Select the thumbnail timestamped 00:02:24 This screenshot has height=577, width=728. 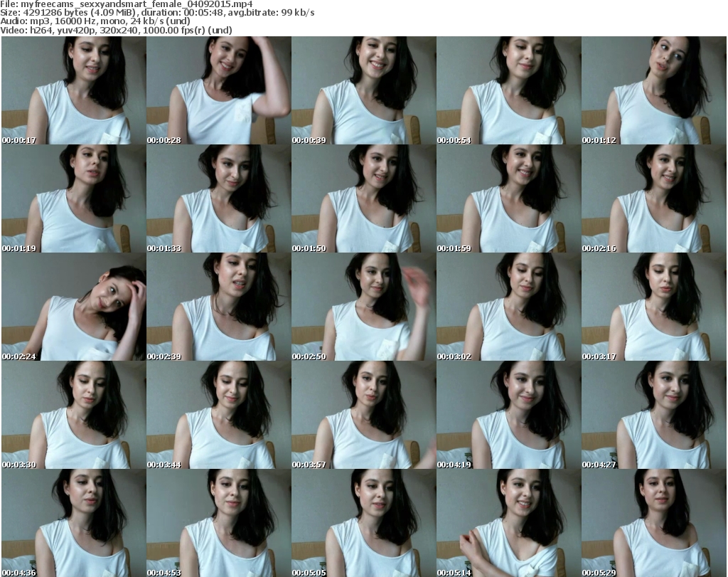[x=74, y=307]
